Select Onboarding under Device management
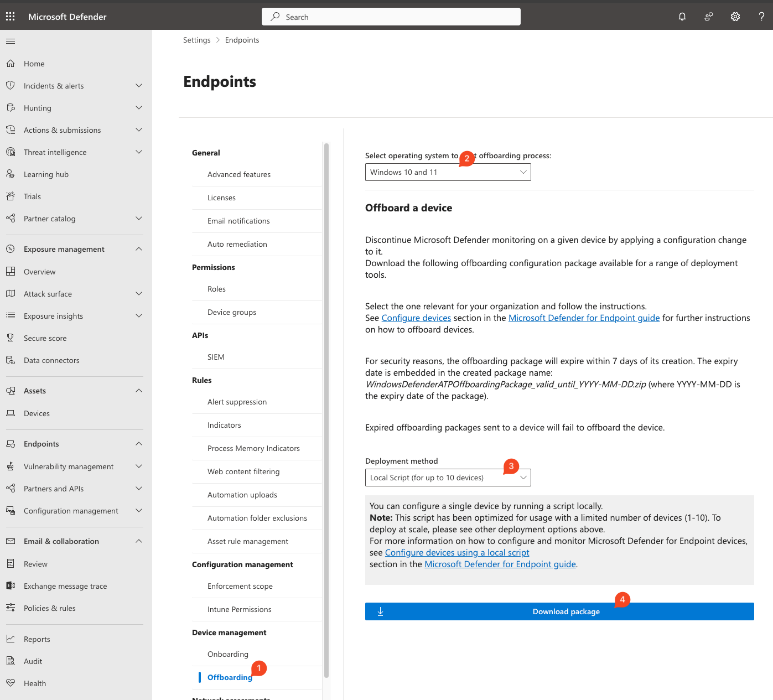Viewport: 773px width, 700px height. click(x=227, y=654)
